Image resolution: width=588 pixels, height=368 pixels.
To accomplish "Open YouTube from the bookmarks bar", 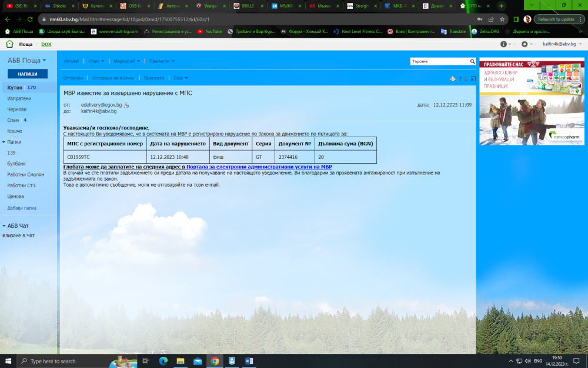I will point(211,31).
